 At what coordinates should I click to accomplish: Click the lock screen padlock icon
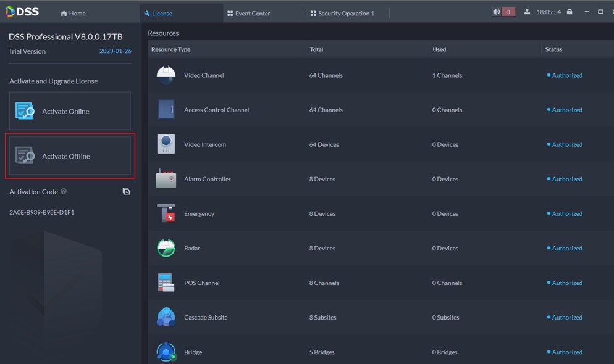coord(570,12)
